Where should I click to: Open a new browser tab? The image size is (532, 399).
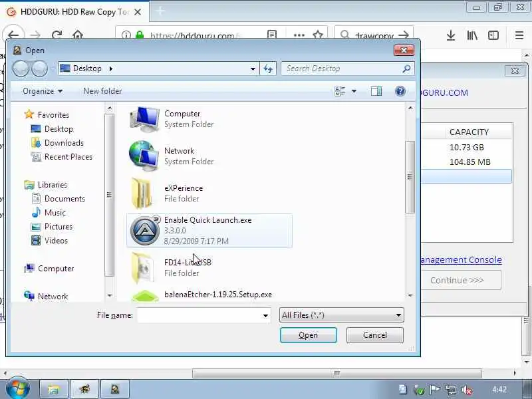pos(160,11)
